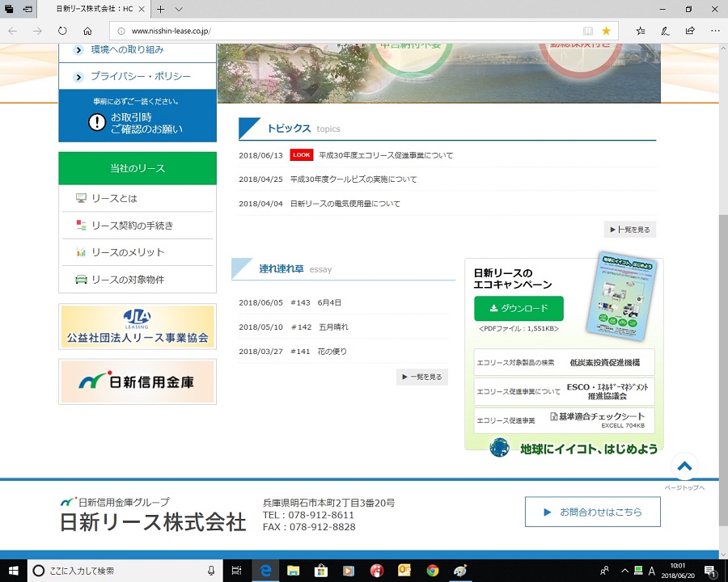Viewport: 728px width, 582px height.
Task: Open the Favorites hub icon
Action: click(x=641, y=31)
